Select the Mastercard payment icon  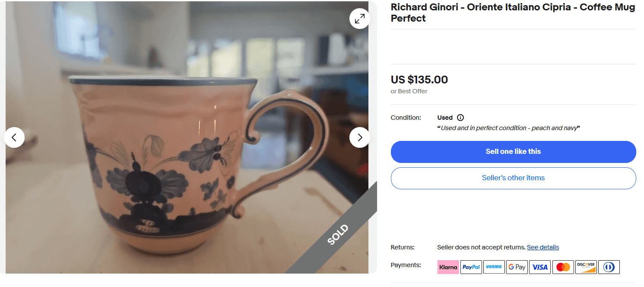pyautogui.click(x=563, y=267)
